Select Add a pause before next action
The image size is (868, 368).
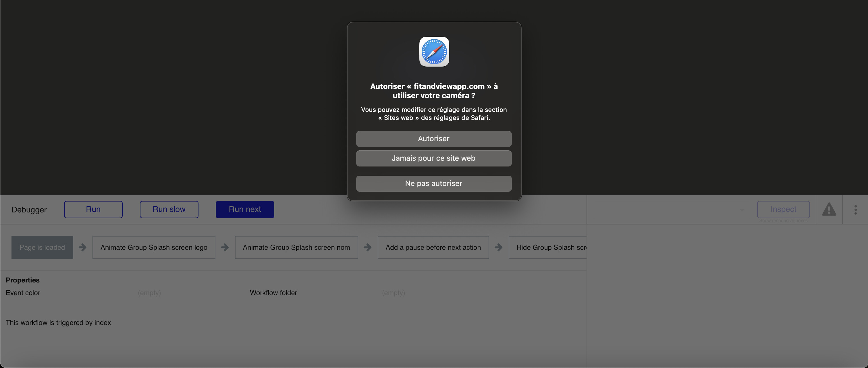point(433,247)
